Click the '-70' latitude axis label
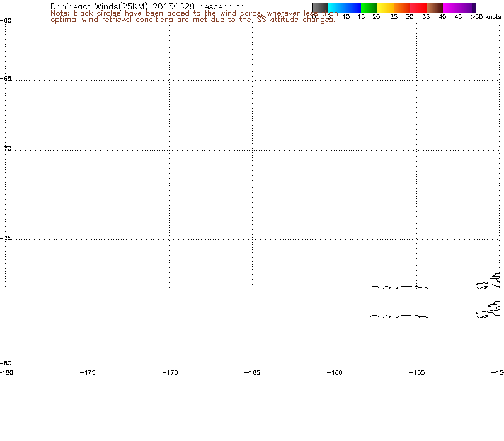 (x=6, y=149)
